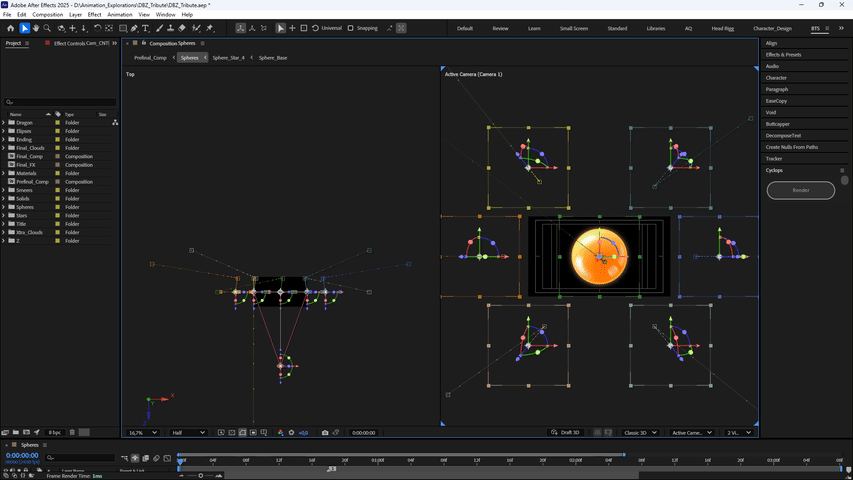Expand the Xtra_Clouds folder
The image size is (853, 480).
(x=4, y=232)
